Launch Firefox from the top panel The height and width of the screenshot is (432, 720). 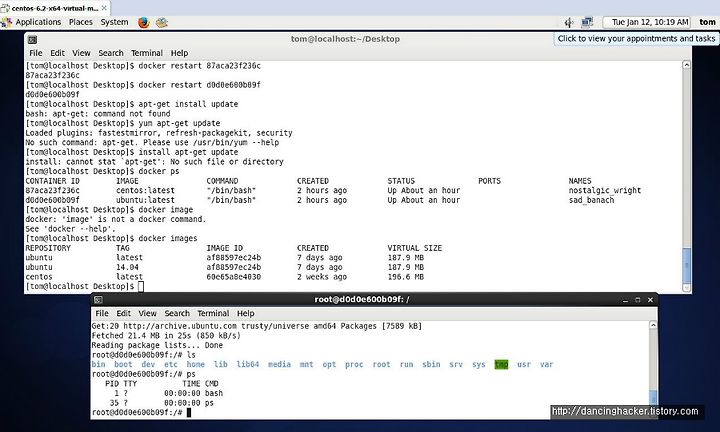(143, 22)
